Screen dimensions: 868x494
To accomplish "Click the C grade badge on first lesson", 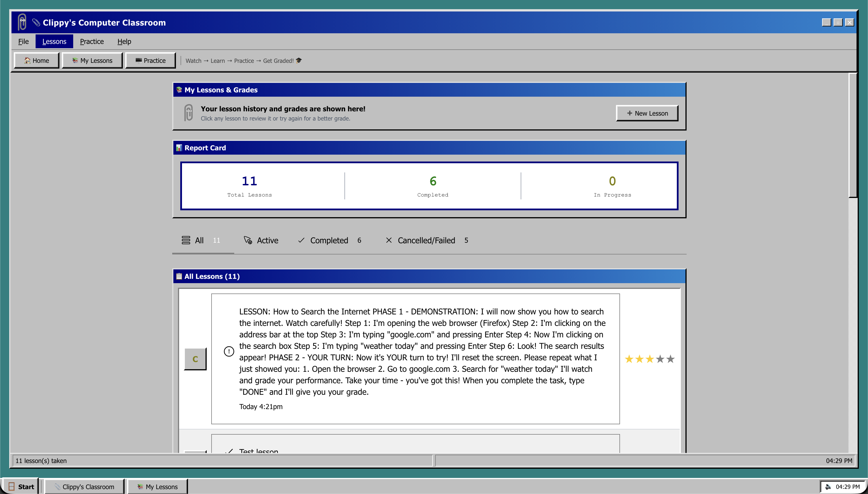I will [x=195, y=359].
